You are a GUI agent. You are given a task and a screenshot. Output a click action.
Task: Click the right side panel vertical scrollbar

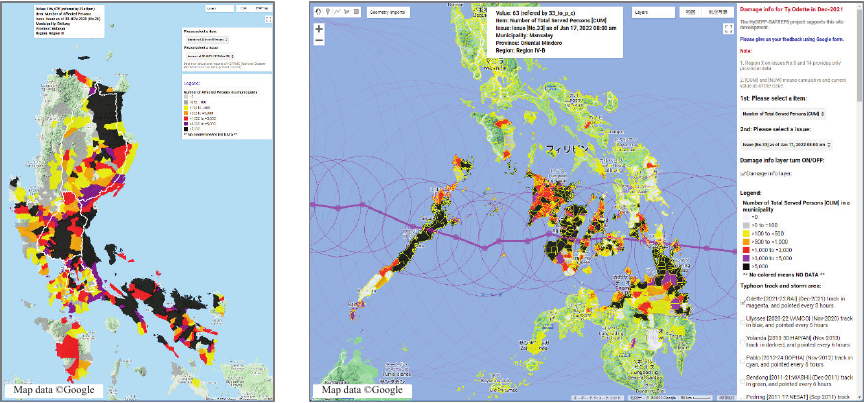coord(858,200)
